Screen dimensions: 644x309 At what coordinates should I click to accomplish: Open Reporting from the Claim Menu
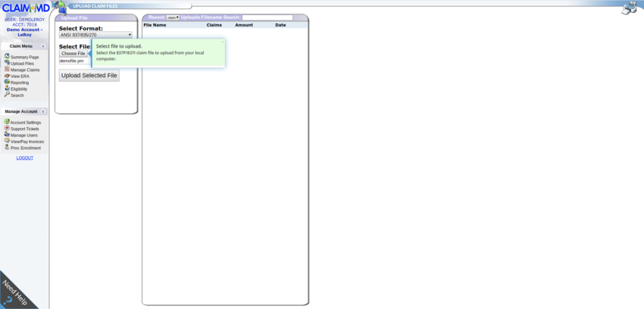(x=19, y=83)
